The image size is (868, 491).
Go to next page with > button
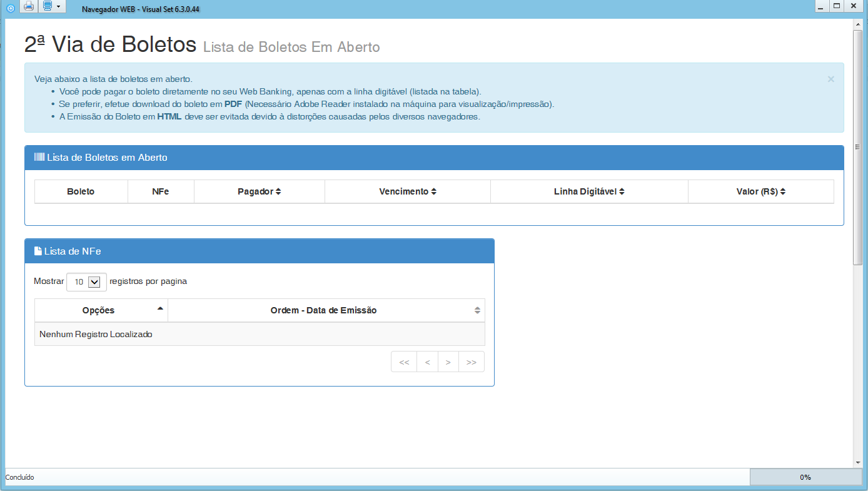pos(448,362)
